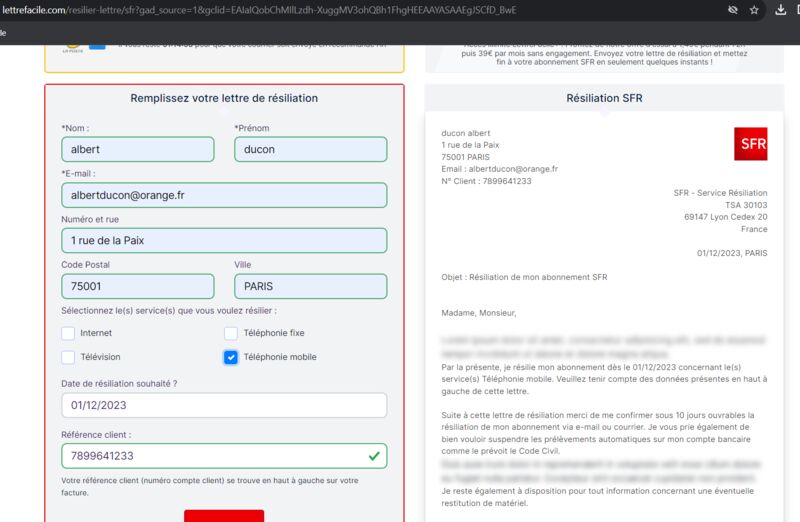Click the Nom field containing albert
The width and height of the screenshot is (800, 522).
point(138,150)
